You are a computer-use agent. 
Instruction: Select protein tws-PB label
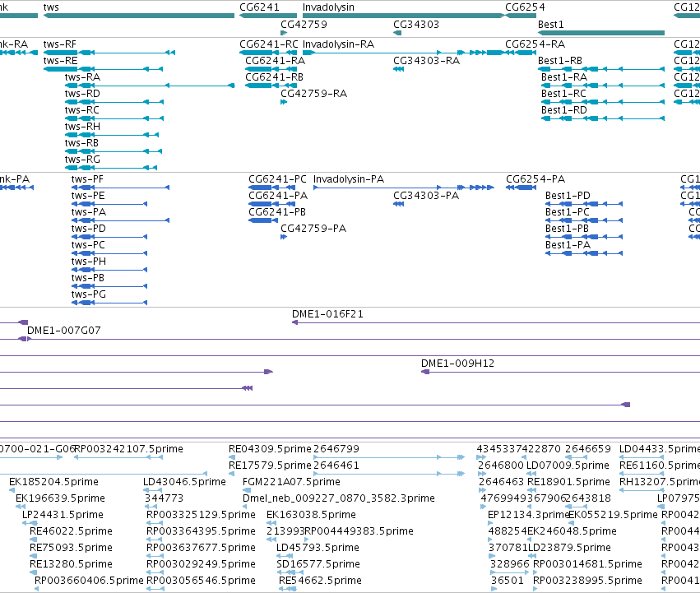(88, 278)
